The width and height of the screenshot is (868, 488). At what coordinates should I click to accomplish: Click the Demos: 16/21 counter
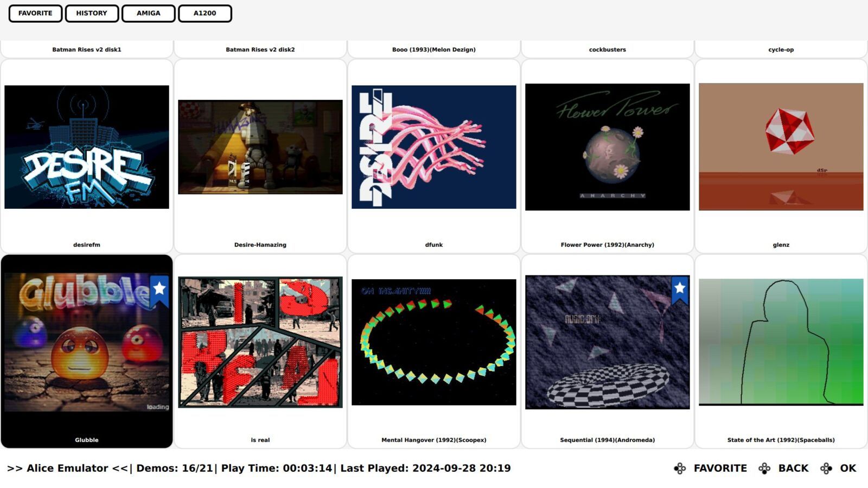click(x=175, y=468)
